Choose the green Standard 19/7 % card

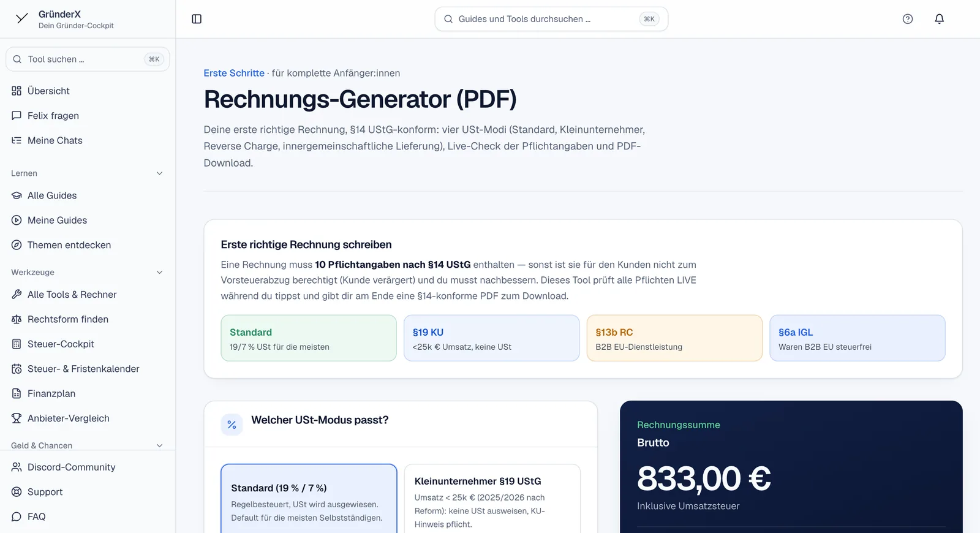point(309,338)
